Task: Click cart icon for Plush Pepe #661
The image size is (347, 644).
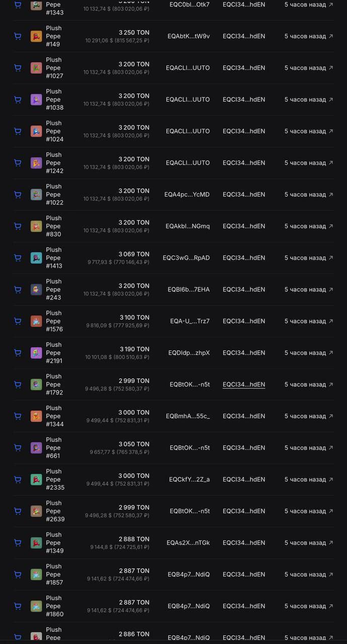Action: 18,448
